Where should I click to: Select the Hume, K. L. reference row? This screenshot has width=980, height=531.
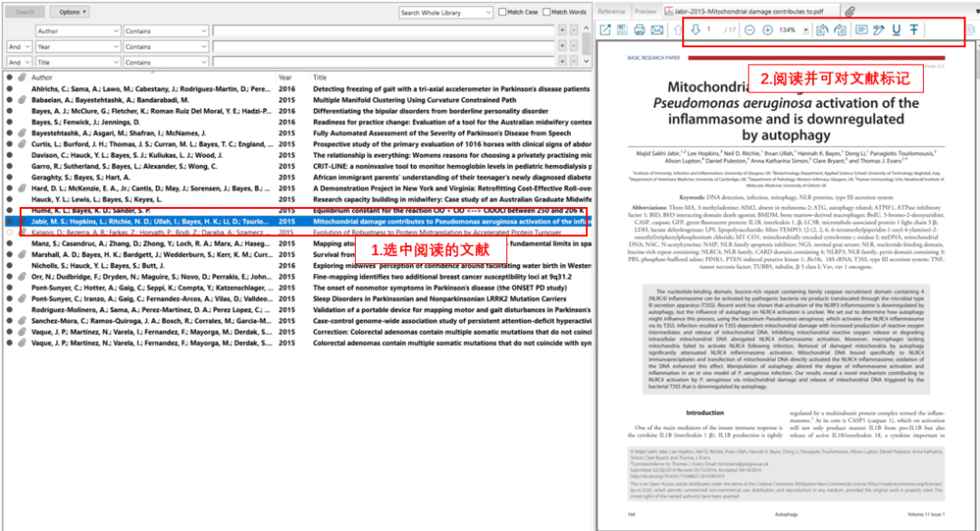click(298, 211)
